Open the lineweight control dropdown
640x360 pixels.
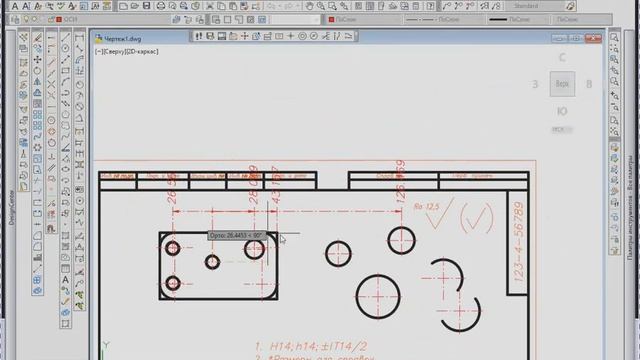pyautogui.click(x=518, y=19)
